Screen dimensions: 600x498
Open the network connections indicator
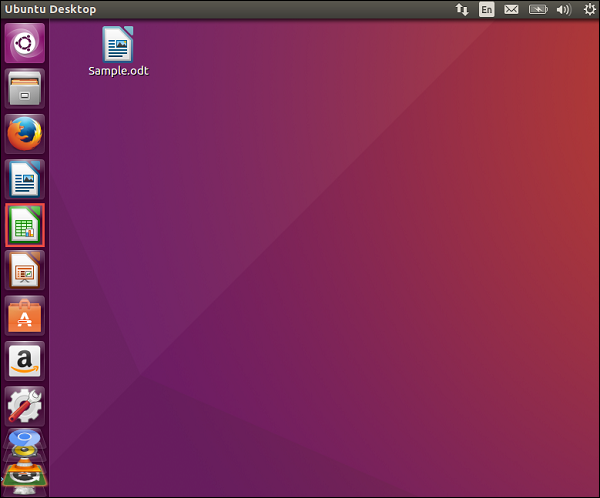[462, 10]
